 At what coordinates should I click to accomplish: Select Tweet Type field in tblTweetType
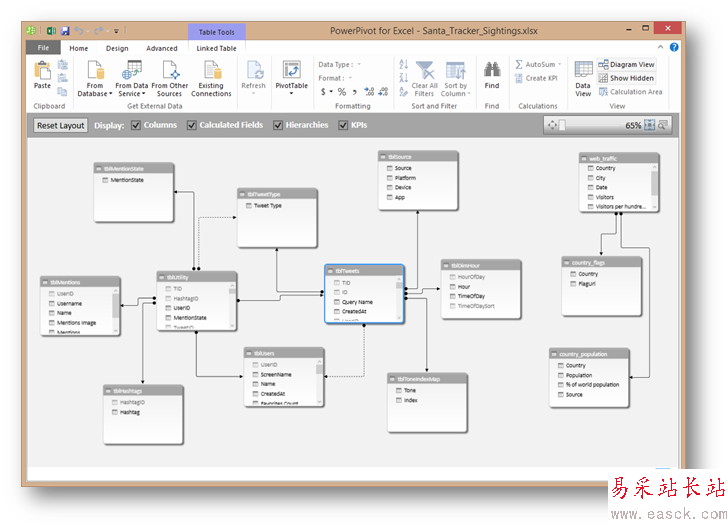(x=264, y=205)
